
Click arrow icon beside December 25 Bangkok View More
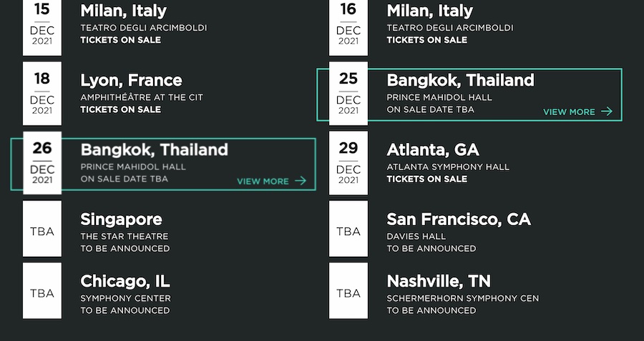[x=607, y=112]
